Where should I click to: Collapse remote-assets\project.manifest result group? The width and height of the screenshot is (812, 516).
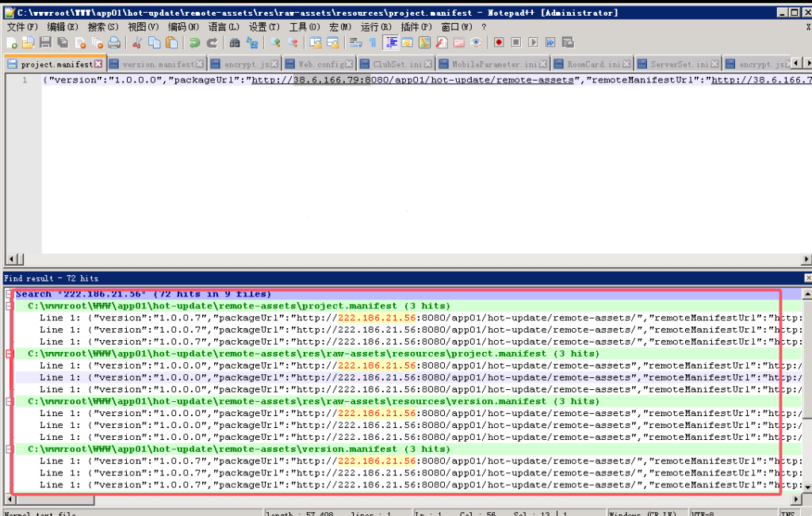tap(9, 306)
